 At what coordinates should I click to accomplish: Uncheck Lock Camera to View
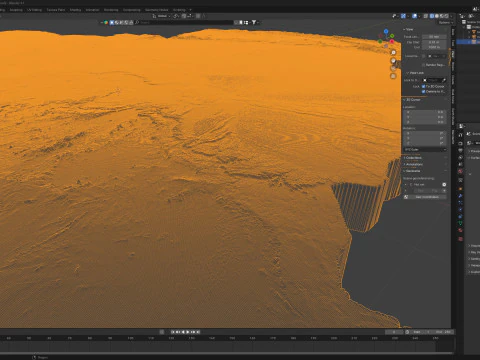coord(423,91)
